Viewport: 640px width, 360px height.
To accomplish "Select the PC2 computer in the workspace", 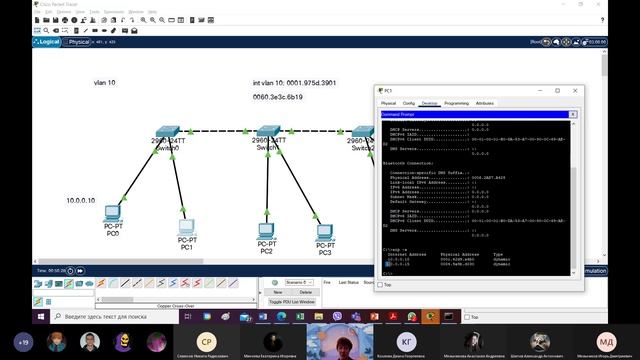I will point(266,231).
